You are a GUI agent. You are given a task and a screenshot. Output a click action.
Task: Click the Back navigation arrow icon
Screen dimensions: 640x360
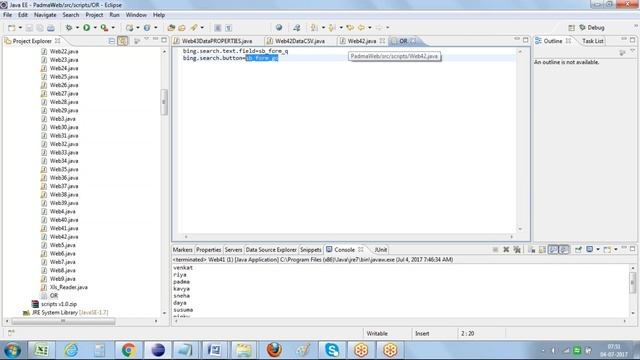(x=361, y=28)
